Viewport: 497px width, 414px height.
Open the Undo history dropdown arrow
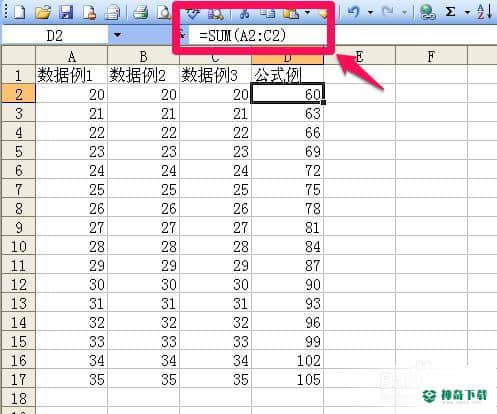click(370, 13)
